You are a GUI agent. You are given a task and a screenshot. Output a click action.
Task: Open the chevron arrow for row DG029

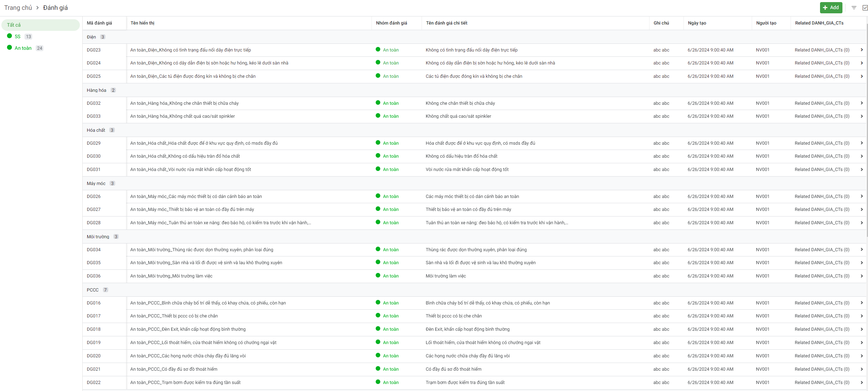coord(862,143)
